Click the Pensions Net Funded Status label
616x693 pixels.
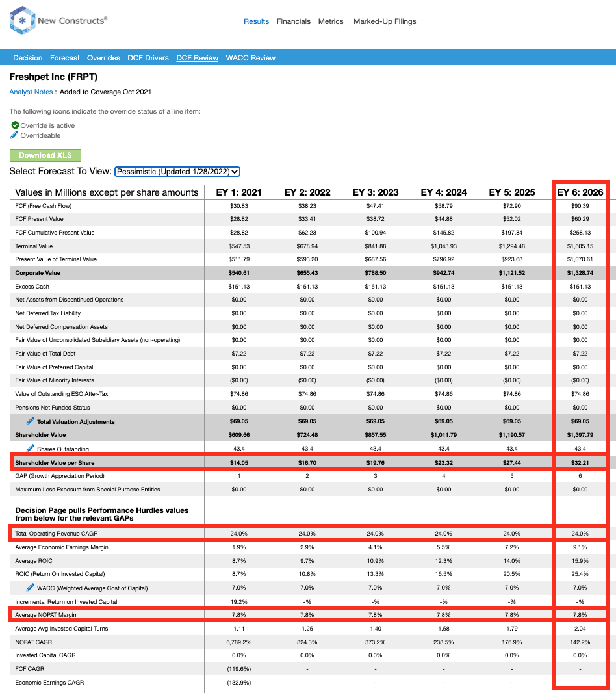tap(53, 408)
